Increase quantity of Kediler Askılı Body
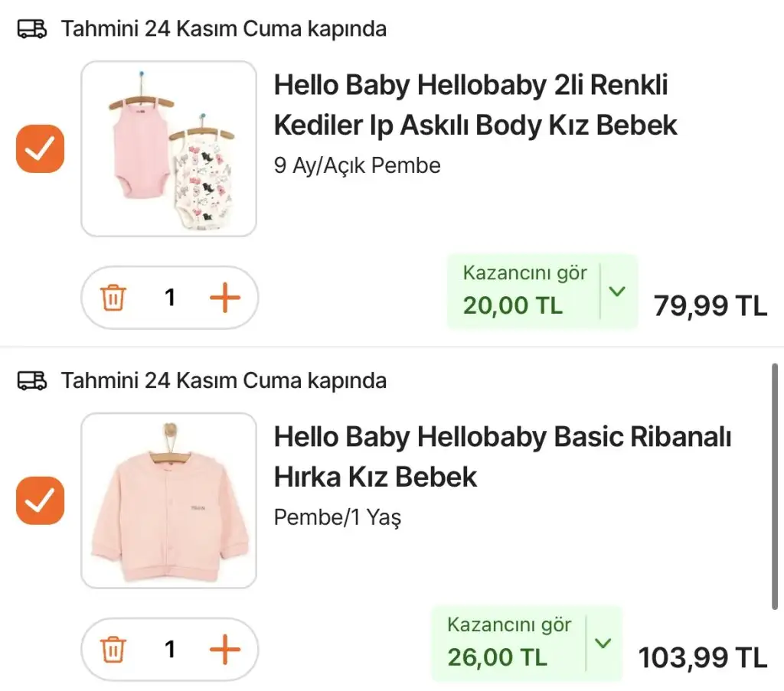Viewport: 784px width, 691px height. click(x=224, y=298)
